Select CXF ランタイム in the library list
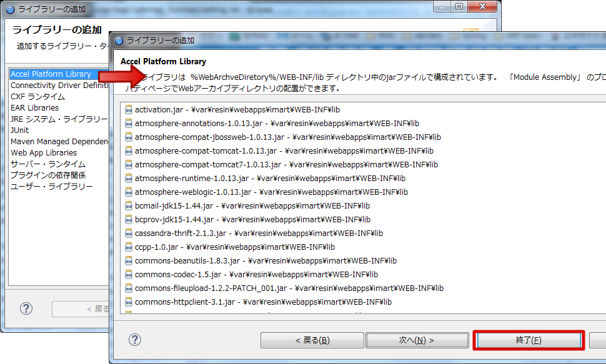This screenshot has height=364, width=606. pyautogui.click(x=38, y=97)
